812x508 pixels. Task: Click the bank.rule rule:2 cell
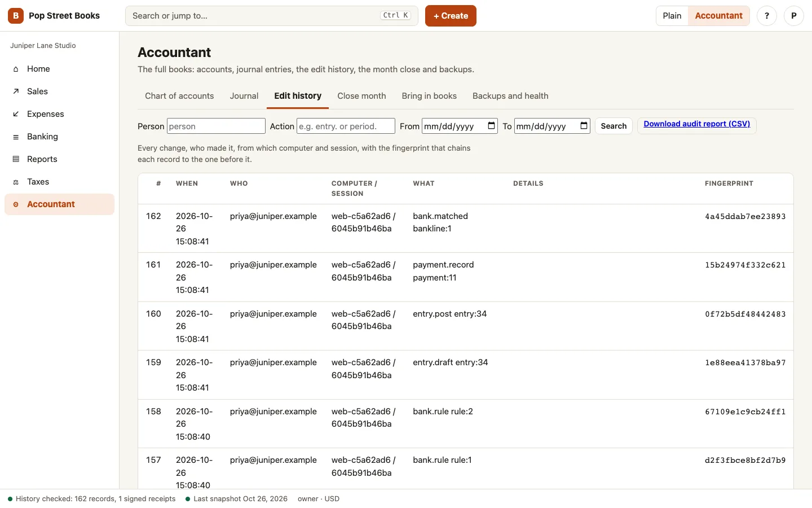tap(443, 411)
